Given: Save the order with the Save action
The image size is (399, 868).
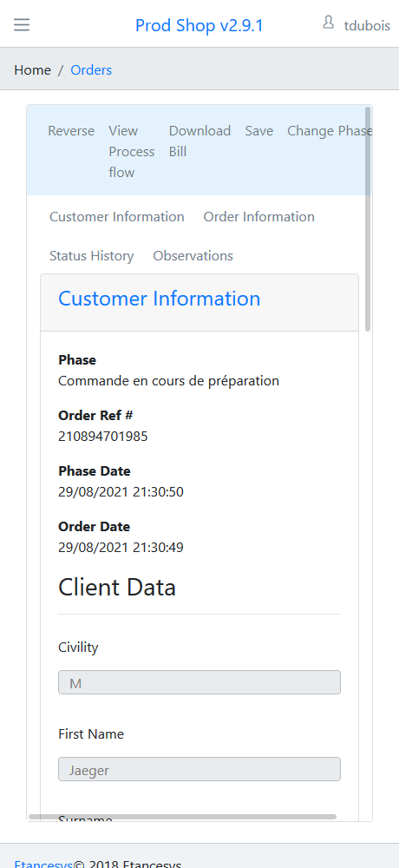Looking at the screenshot, I should click(259, 131).
